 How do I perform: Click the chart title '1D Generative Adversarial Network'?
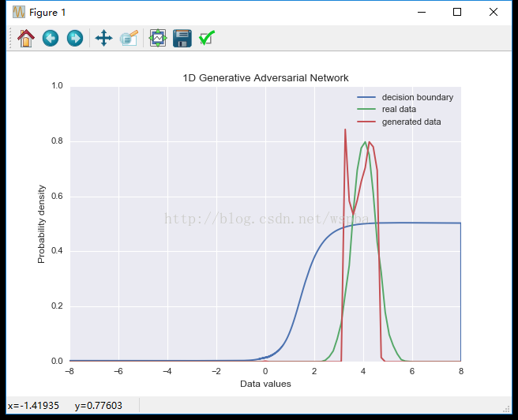265,78
